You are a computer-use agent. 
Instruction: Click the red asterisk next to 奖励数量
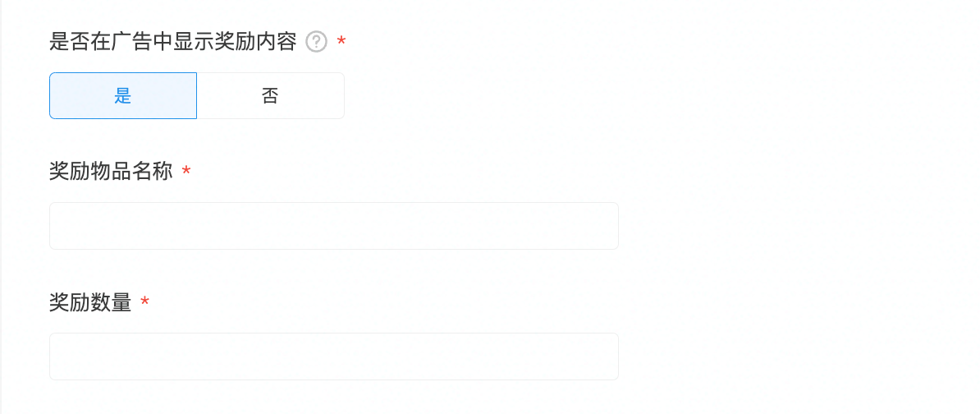pos(145,302)
